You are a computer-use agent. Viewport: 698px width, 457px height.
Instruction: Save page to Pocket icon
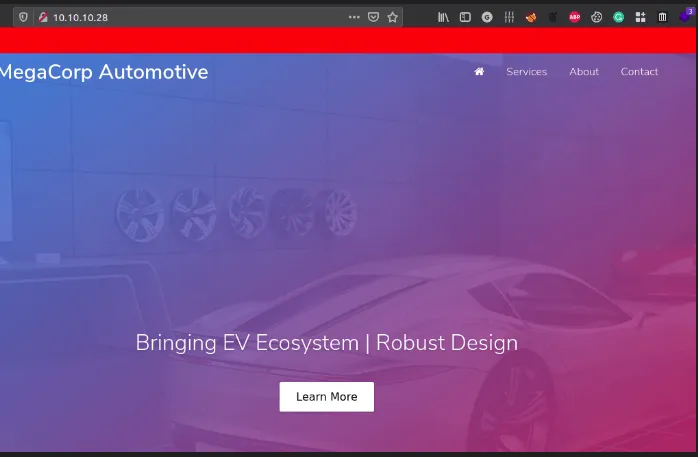coord(373,17)
